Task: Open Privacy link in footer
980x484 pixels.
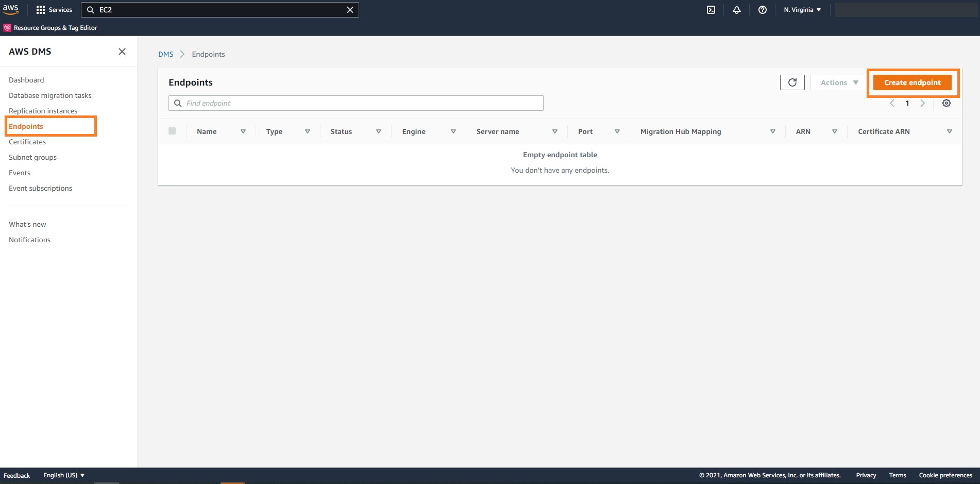Action: [866, 475]
